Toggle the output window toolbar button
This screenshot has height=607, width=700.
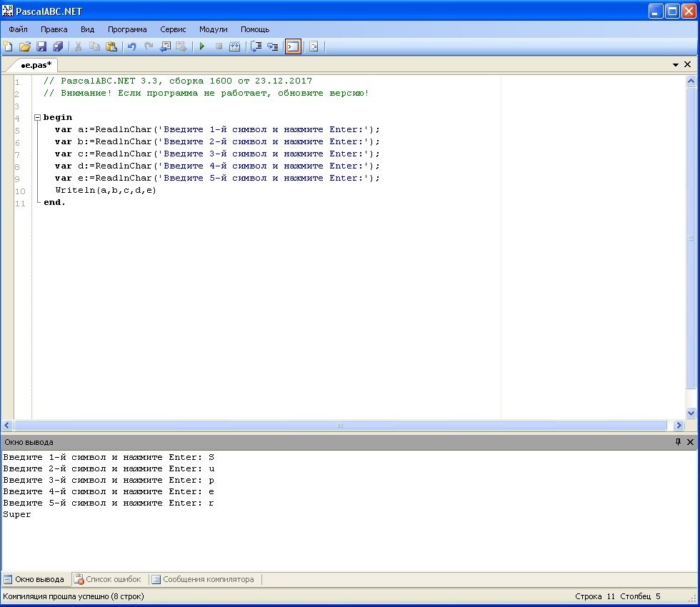[293, 46]
